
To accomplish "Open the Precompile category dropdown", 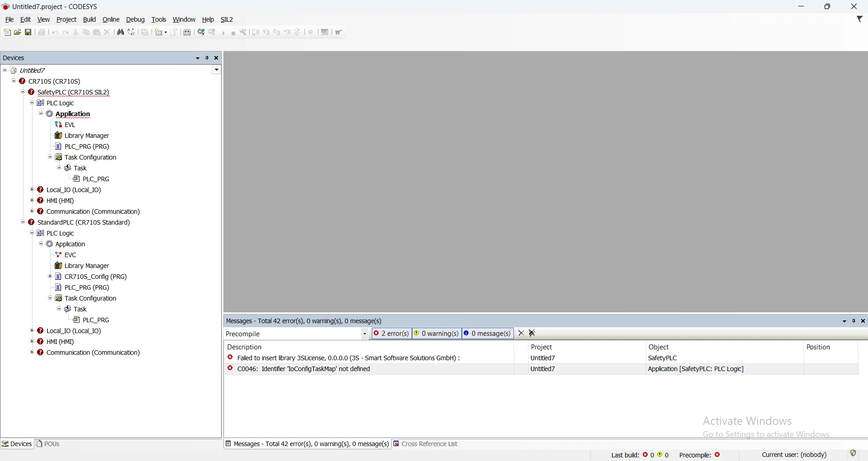I will [365, 334].
